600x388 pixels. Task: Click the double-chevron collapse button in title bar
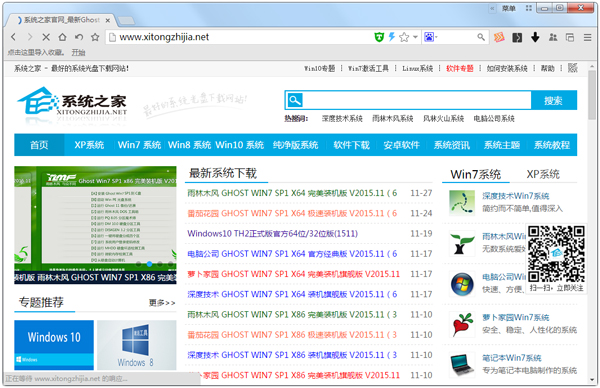coord(492,8)
